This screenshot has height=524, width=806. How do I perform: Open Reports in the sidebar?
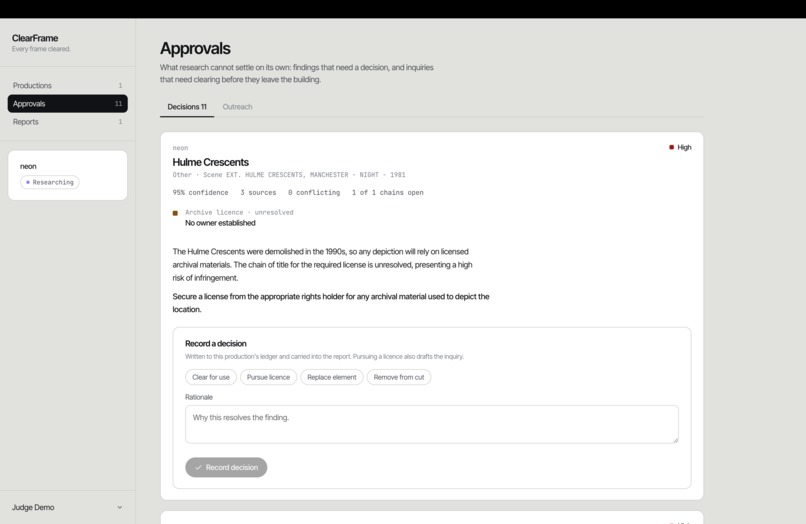pos(67,122)
